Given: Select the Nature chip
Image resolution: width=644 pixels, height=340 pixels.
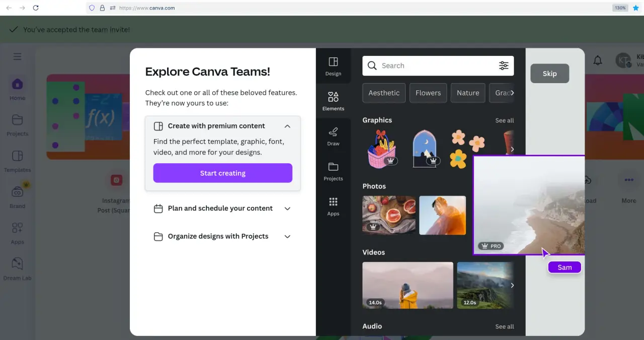Looking at the screenshot, I should point(468,93).
